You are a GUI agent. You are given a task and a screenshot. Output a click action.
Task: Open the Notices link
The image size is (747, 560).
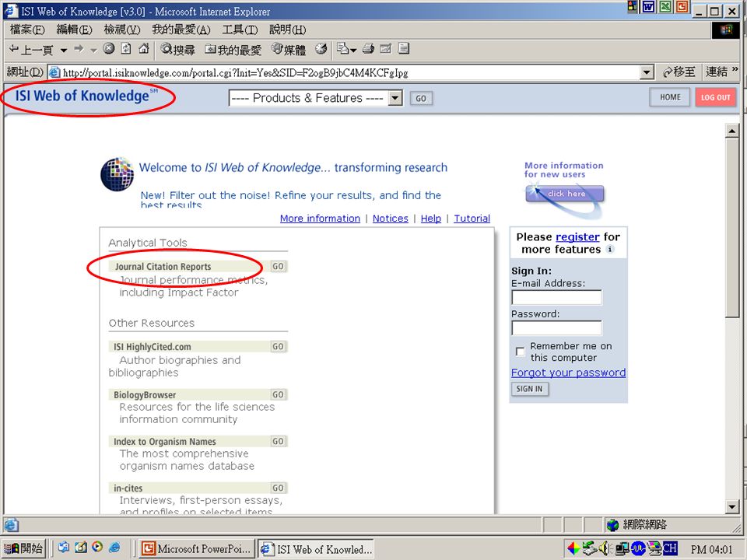coord(390,218)
